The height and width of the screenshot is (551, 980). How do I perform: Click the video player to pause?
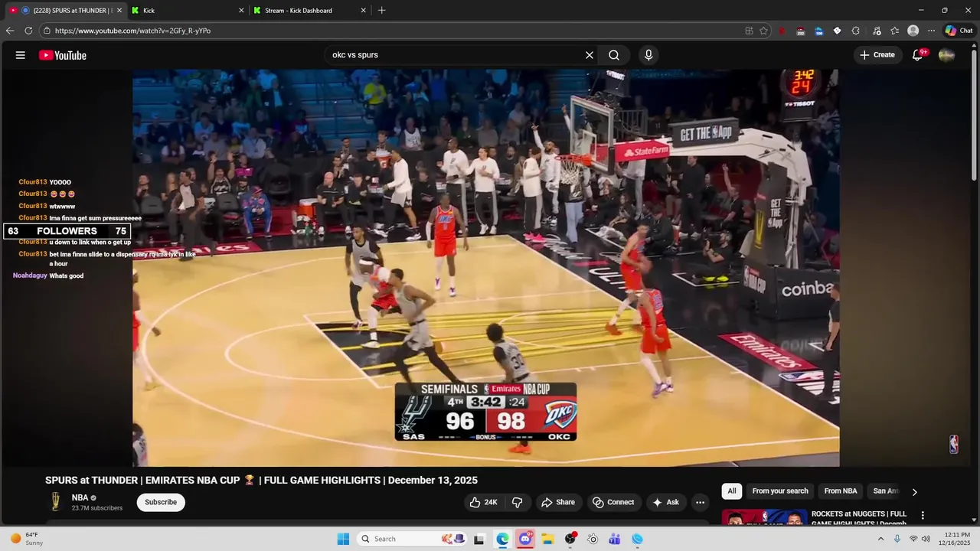pos(486,268)
